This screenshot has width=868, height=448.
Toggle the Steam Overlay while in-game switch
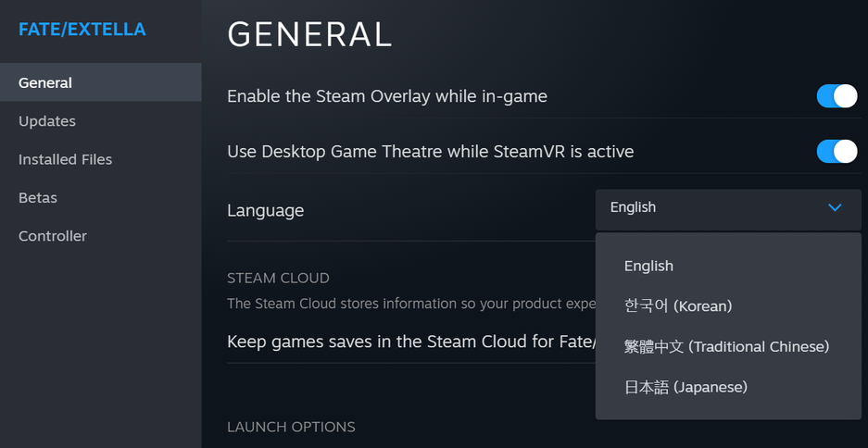(837, 96)
